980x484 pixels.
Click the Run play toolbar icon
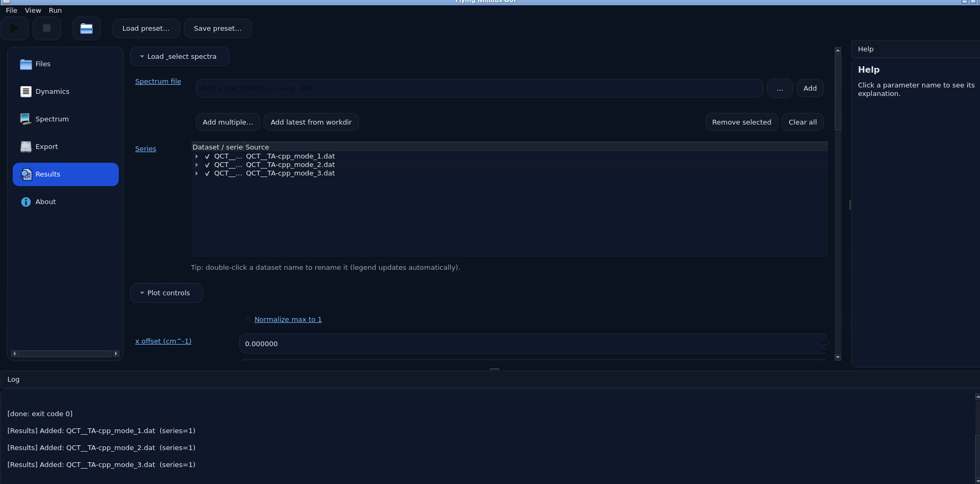point(14,28)
